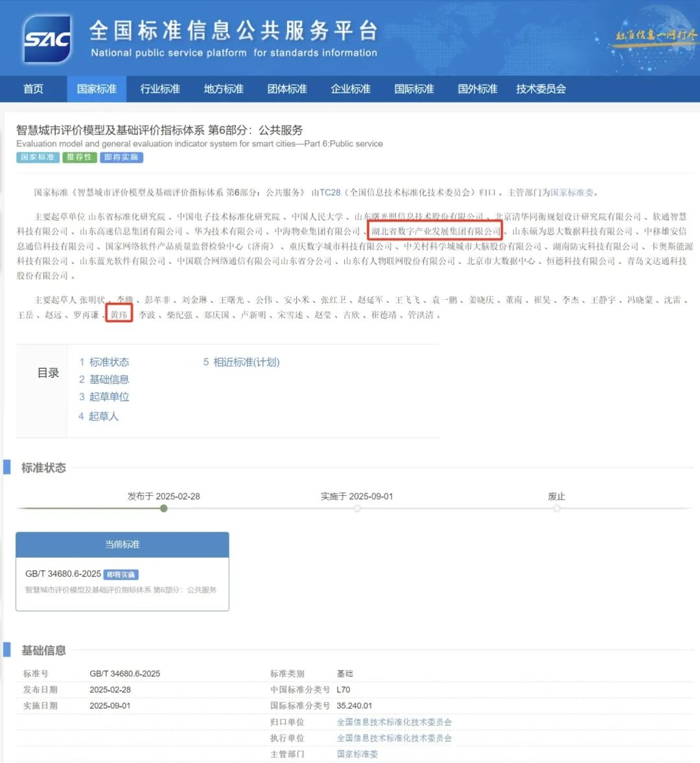Jump to 相近标准(计划) in the contents
The height and width of the screenshot is (763, 700).
coord(246,362)
